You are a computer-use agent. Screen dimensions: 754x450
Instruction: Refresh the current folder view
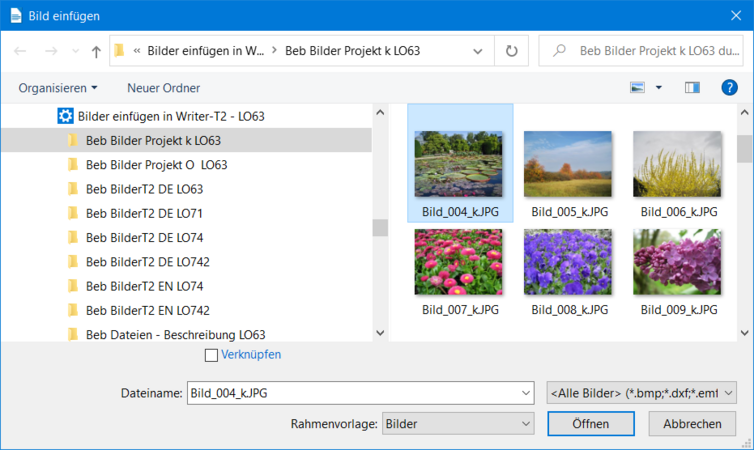point(512,51)
